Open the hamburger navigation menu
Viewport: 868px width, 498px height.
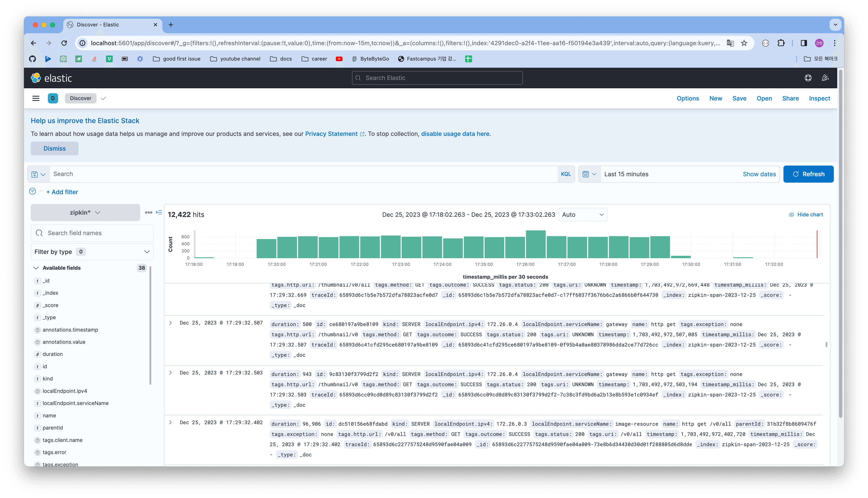point(35,98)
